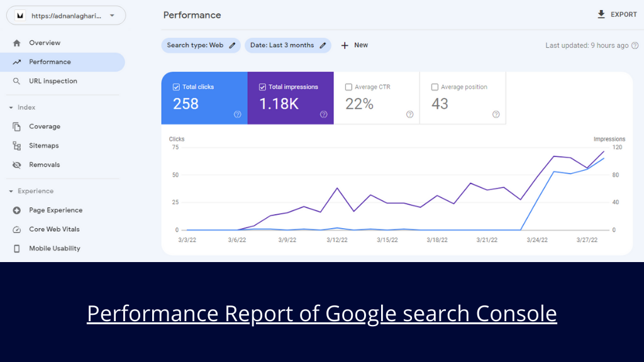
Task: Click the pencil icon on Date filter
Action: click(x=323, y=45)
